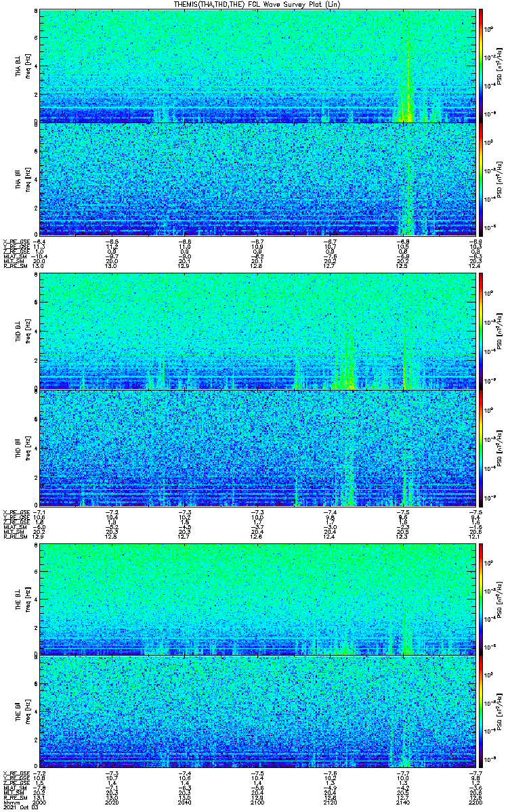This screenshot has height=812, width=508.
Task: Click the X_RE_GSE row label under the THD panels
Action: click(16, 512)
